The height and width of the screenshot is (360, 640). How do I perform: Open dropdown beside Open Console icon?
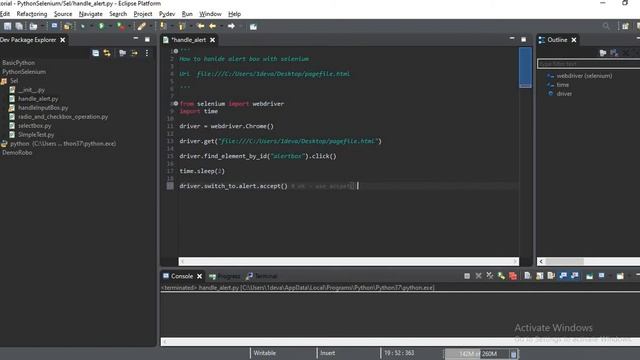coord(628,276)
